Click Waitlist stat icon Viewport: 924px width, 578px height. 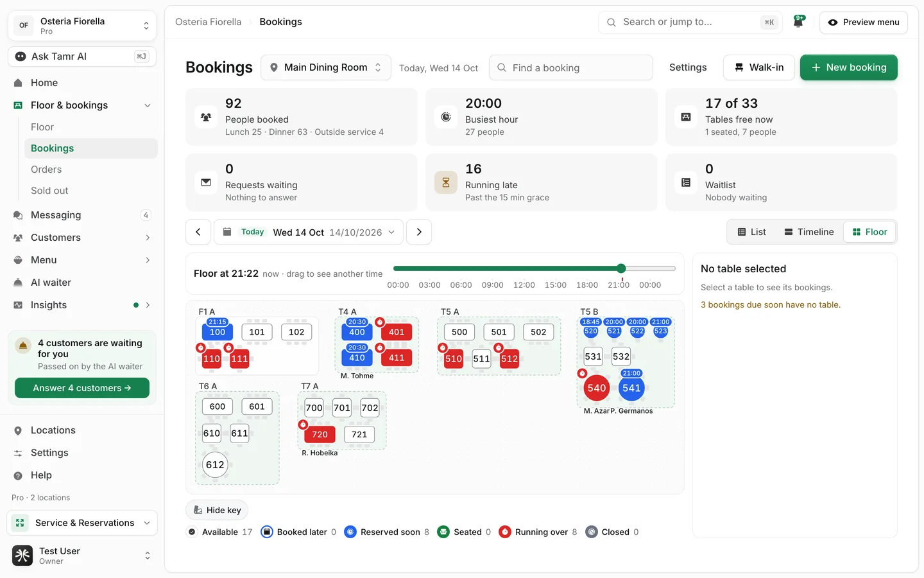686,182
